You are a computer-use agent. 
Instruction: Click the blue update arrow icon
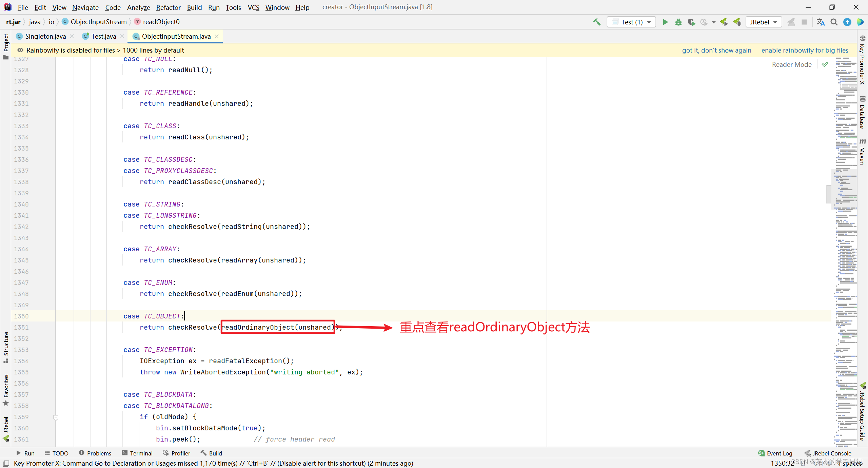[847, 22]
